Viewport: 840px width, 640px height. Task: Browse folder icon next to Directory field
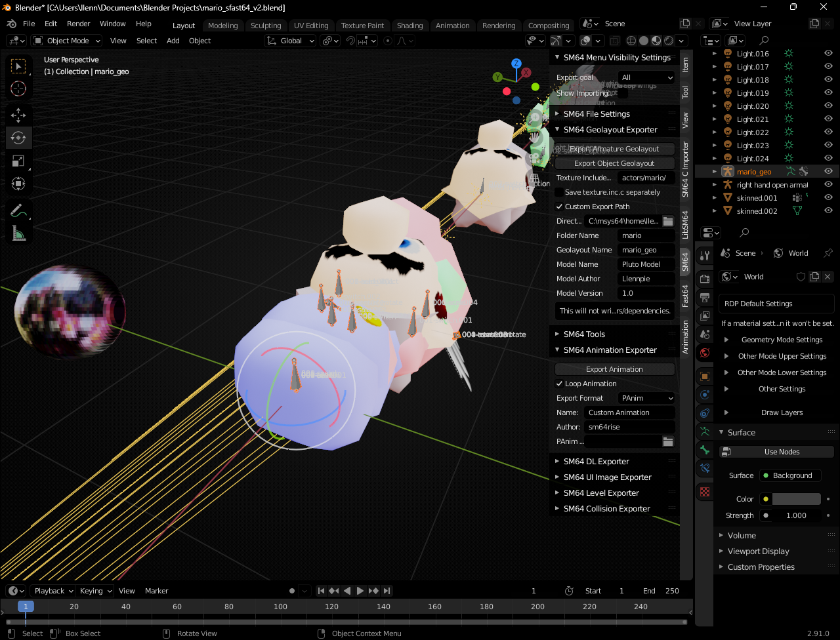click(x=668, y=221)
